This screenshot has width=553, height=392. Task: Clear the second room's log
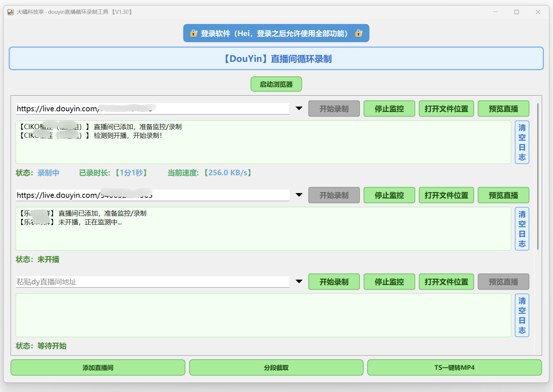point(522,229)
